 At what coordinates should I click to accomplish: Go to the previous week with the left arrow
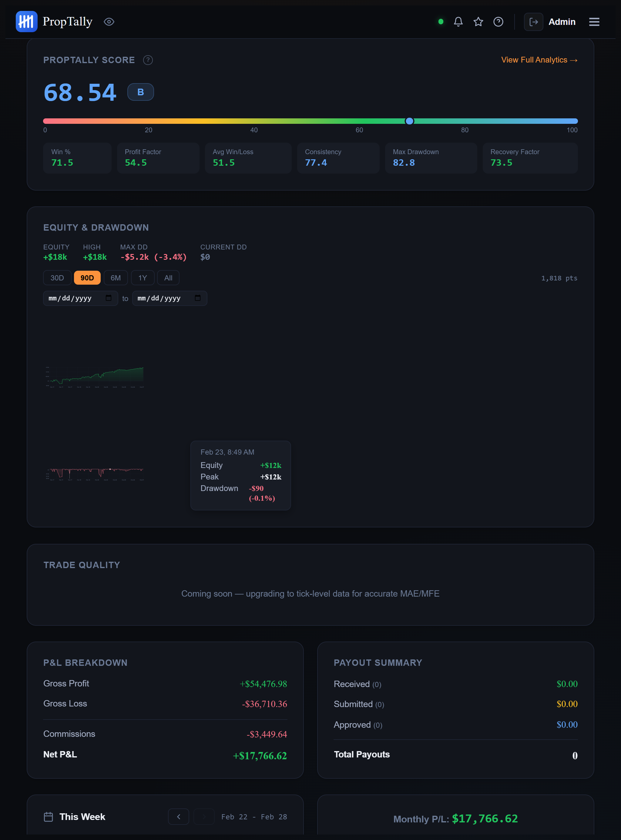(x=179, y=817)
